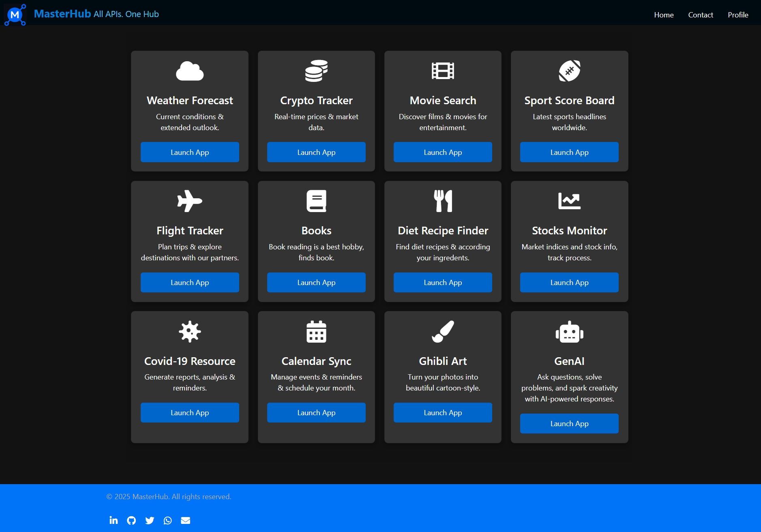
Task: Open the LinkedIn icon in footer
Action: point(114,520)
